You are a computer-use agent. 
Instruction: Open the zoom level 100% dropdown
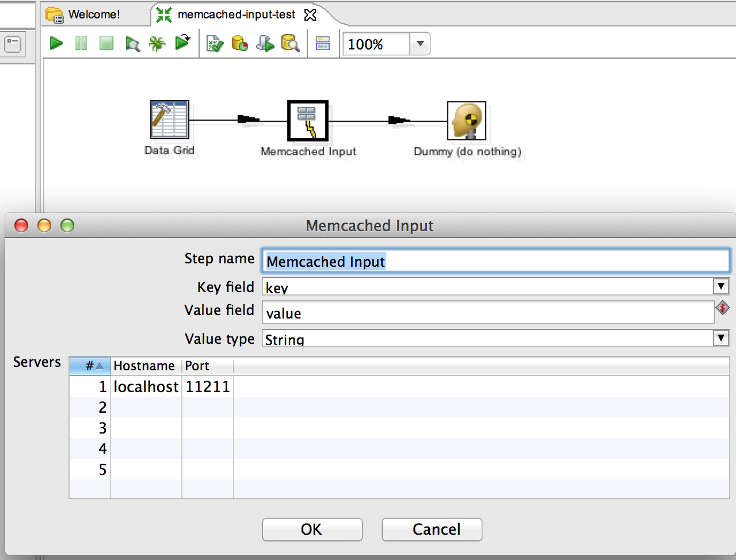(x=420, y=44)
